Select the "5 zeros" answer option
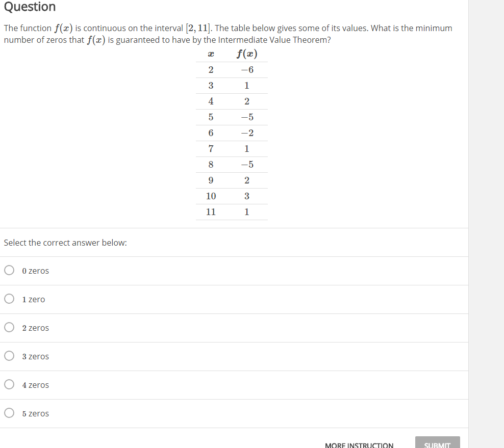Screen dimensions: 504x448 (9, 413)
